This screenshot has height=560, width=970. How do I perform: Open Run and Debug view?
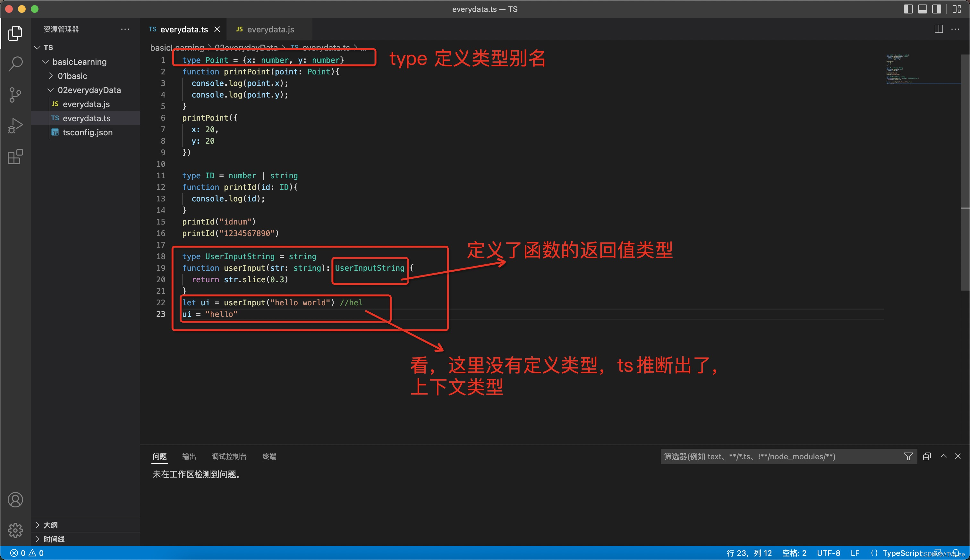[15, 126]
